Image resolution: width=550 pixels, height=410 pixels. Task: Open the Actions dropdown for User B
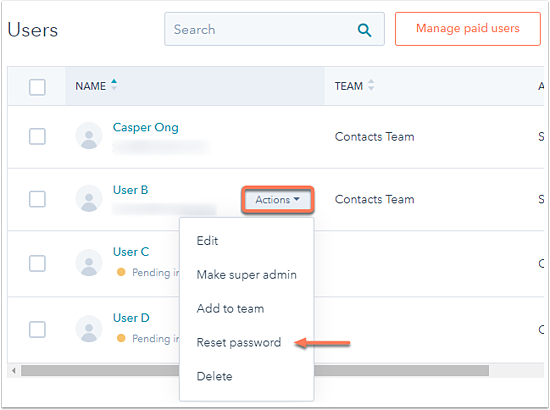[x=277, y=200]
